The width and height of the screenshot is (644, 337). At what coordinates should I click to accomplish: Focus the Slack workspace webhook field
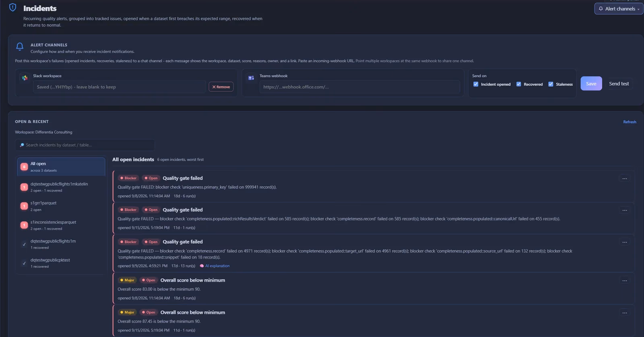(x=119, y=87)
